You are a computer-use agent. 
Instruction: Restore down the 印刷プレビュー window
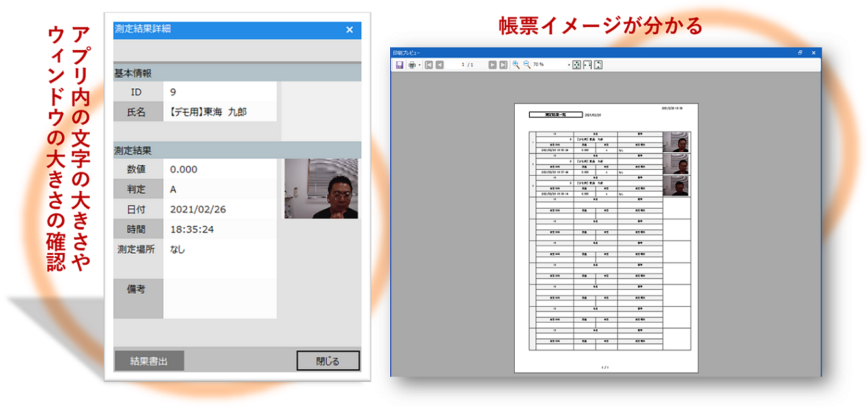[800, 52]
